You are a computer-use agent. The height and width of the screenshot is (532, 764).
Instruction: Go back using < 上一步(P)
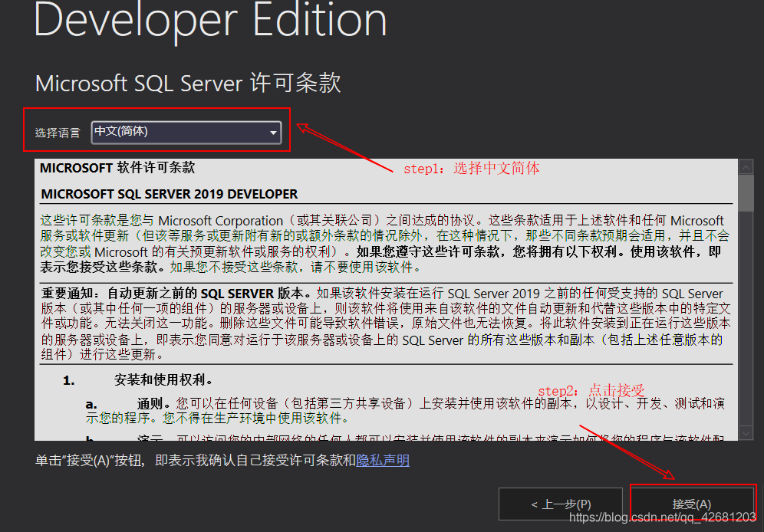pyautogui.click(x=561, y=504)
